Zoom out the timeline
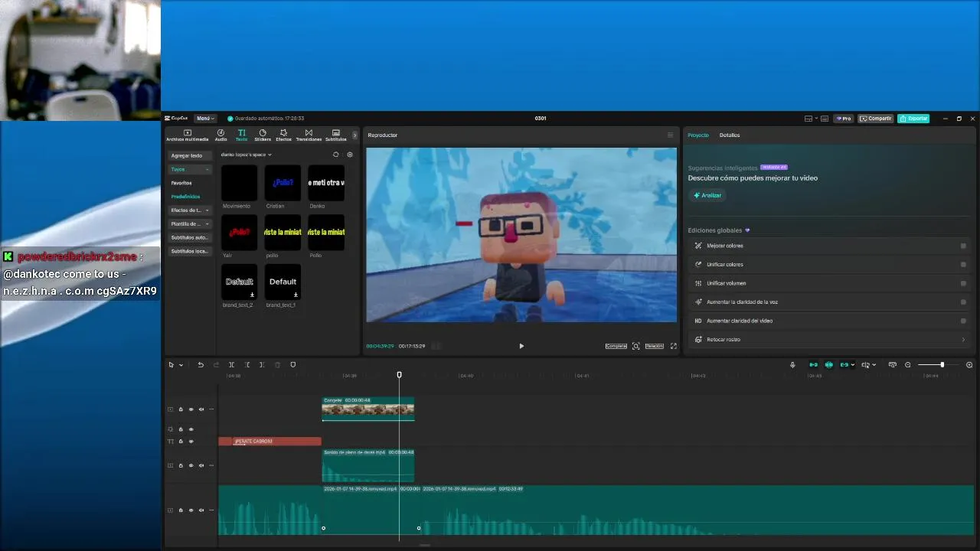This screenshot has height=551, width=980. coord(908,365)
